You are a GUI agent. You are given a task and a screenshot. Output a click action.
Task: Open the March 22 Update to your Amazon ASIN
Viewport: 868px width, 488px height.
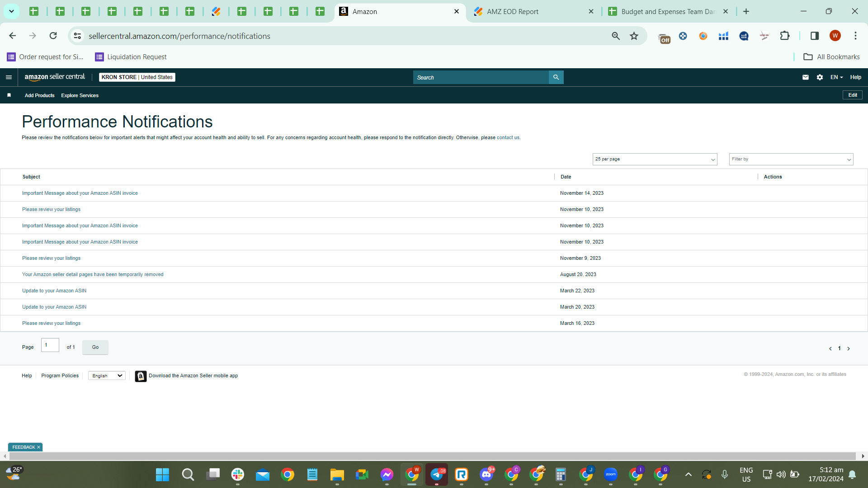click(54, 291)
